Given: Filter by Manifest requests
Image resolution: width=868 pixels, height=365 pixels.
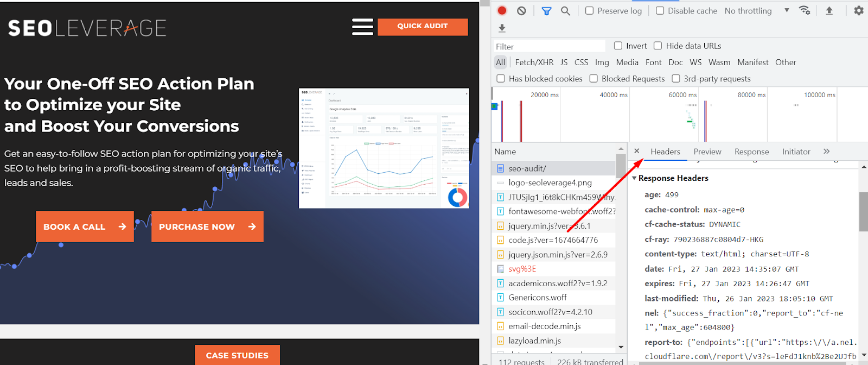Looking at the screenshot, I should (753, 62).
